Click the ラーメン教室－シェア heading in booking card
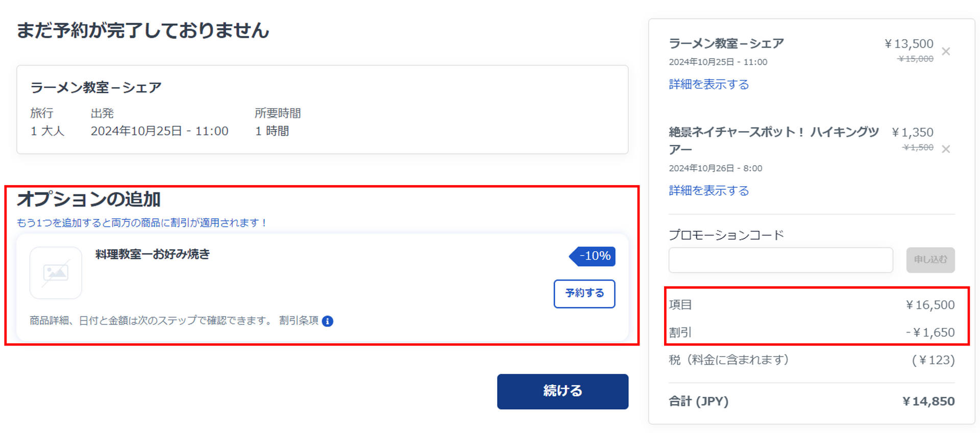Viewport: 980px width, 433px height. [x=96, y=88]
